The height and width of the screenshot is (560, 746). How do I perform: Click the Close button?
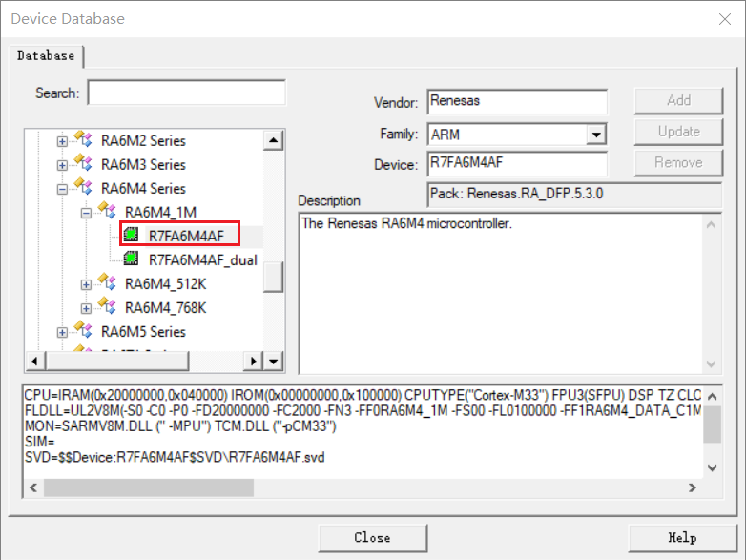(373, 538)
